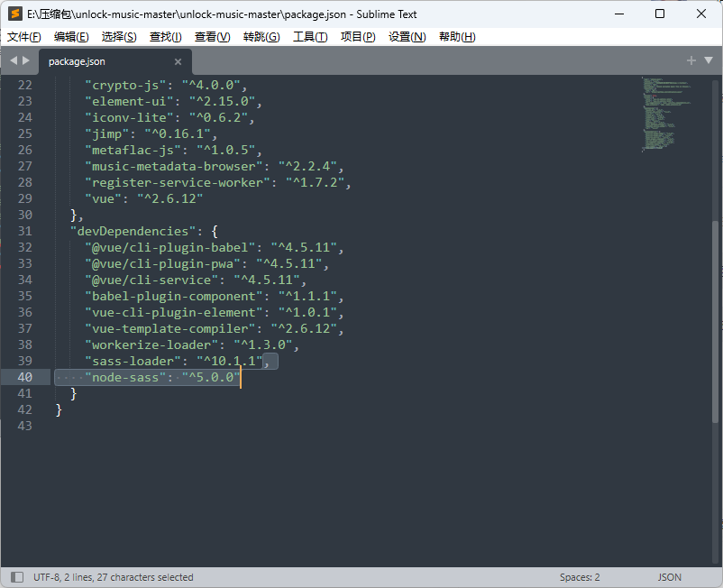
Task: Place cursor on "@vue/cli-plugin-pwa" key
Action: (163, 264)
